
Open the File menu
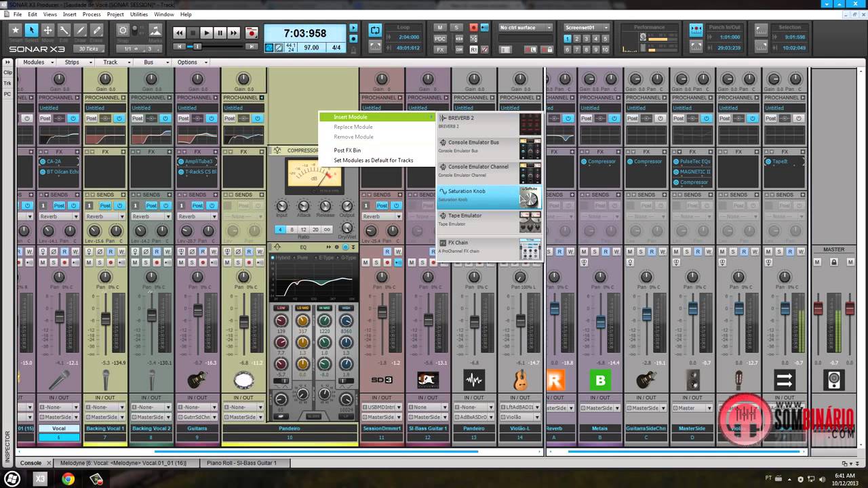17,14
